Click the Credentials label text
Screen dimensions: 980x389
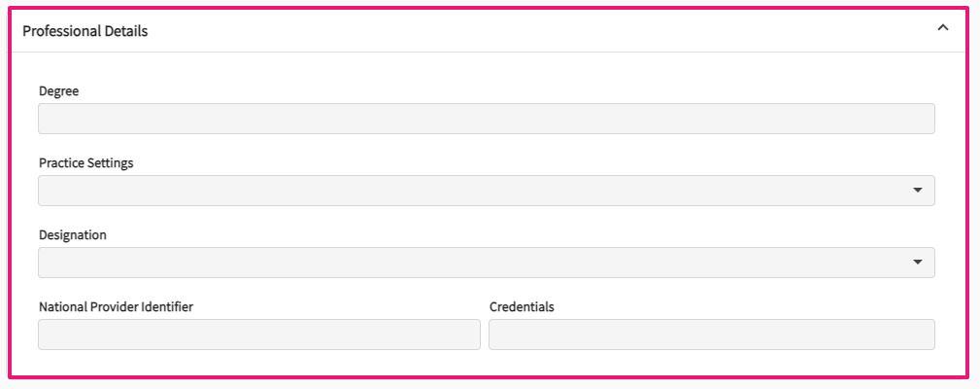tap(522, 307)
